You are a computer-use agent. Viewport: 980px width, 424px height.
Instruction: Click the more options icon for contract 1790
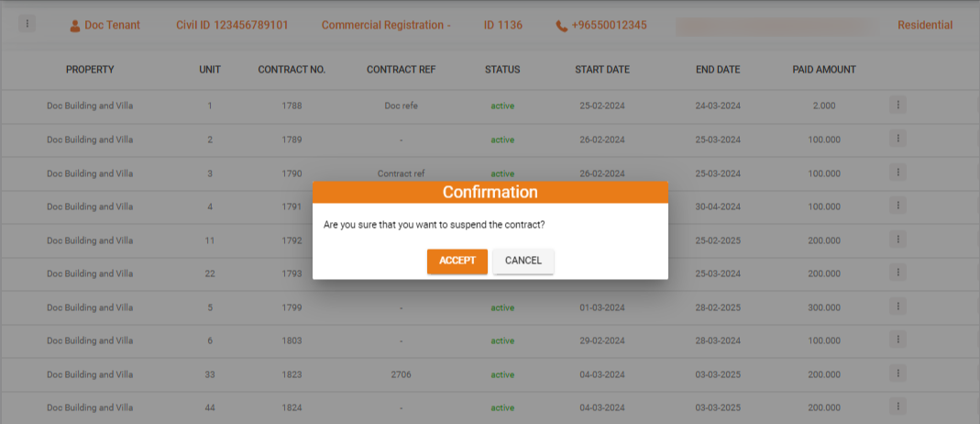click(897, 173)
